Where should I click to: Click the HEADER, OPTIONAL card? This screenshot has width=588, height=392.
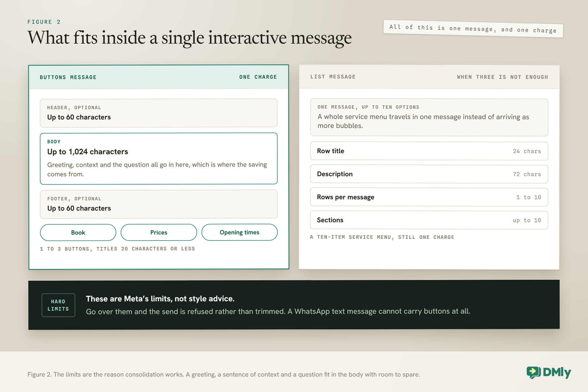click(x=159, y=113)
